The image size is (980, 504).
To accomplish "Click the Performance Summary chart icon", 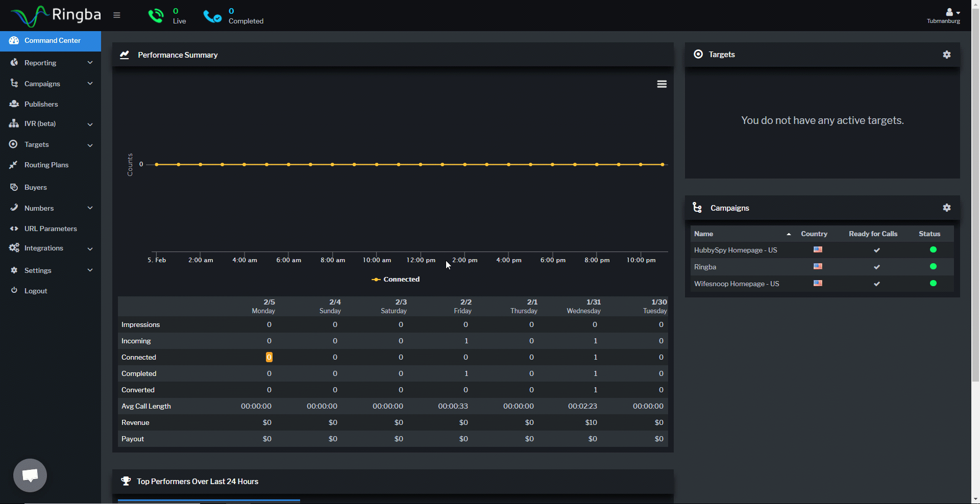I will pyautogui.click(x=125, y=55).
